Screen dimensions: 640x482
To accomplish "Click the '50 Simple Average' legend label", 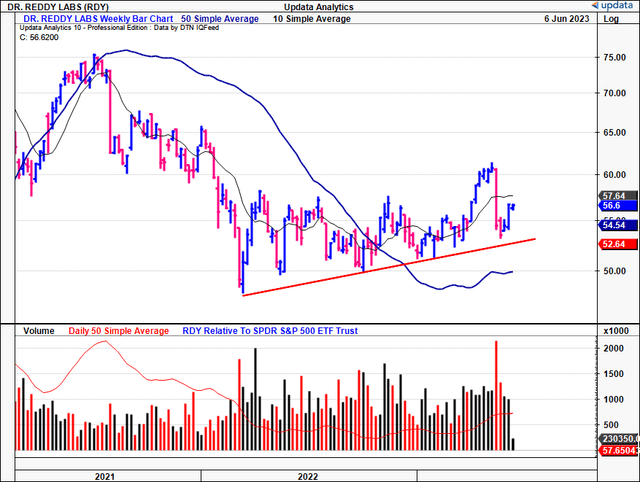I will (x=220, y=19).
